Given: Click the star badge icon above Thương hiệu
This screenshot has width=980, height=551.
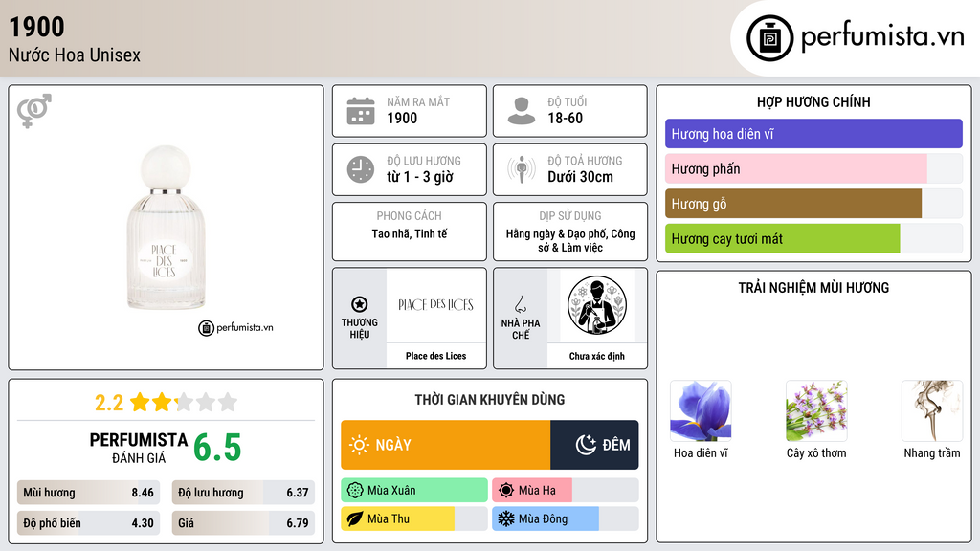Looking at the screenshot, I should point(360,304).
